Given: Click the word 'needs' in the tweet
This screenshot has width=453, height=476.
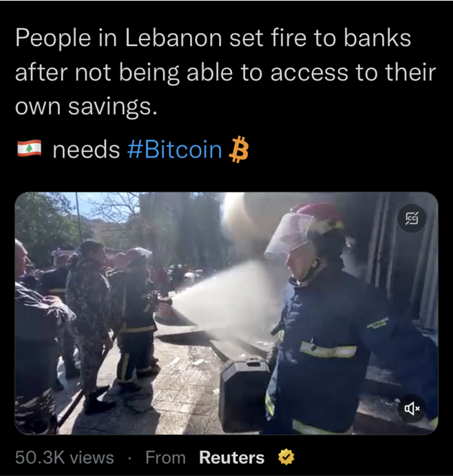Looking at the screenshot, I should pyautogui.click(x=87, y=150).
